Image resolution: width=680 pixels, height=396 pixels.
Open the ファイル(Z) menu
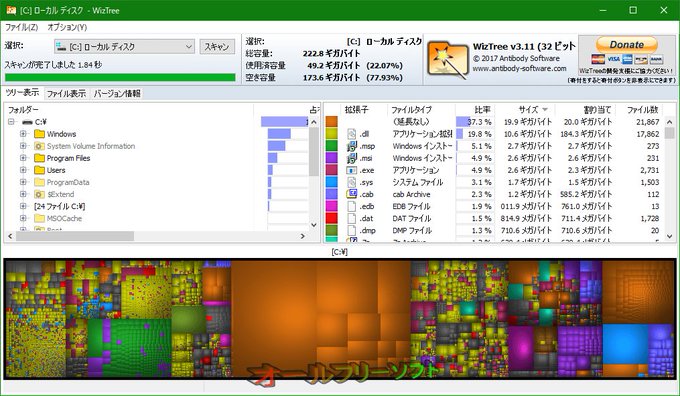coord(21,27)
